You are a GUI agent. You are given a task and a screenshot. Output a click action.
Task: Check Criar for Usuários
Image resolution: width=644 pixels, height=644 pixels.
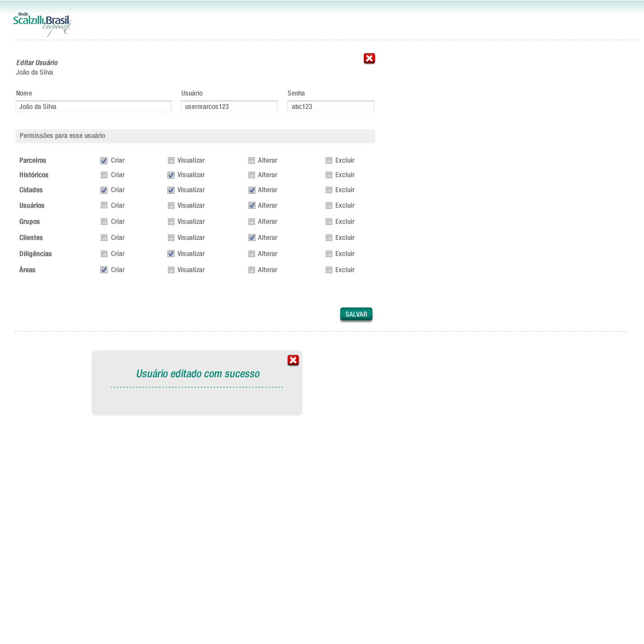[x=104, y=206]
